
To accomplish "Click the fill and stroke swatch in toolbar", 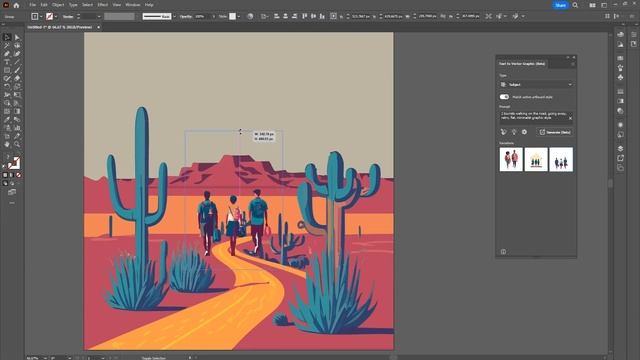I will (13, 163).
